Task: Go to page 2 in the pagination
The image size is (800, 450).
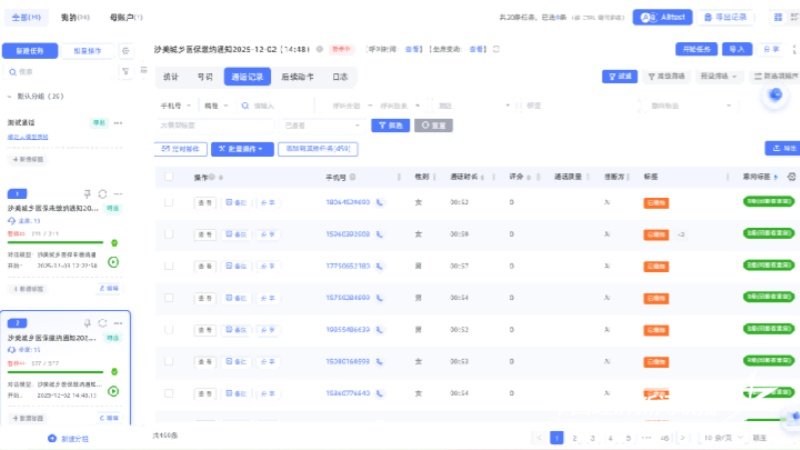Action: 575,438
